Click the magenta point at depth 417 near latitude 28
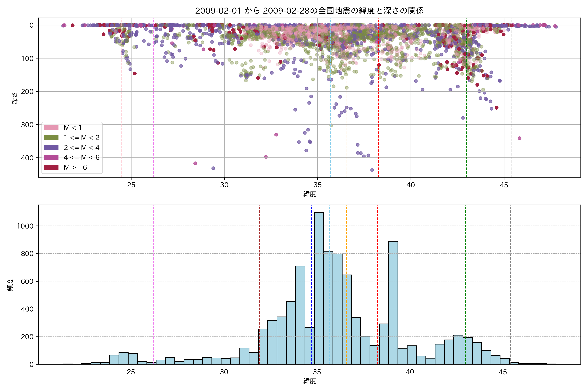588x392 pixels. (x=195, y=163)
